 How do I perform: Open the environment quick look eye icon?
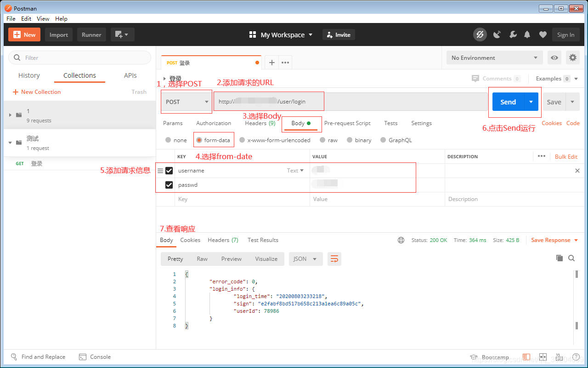(555, 57)
